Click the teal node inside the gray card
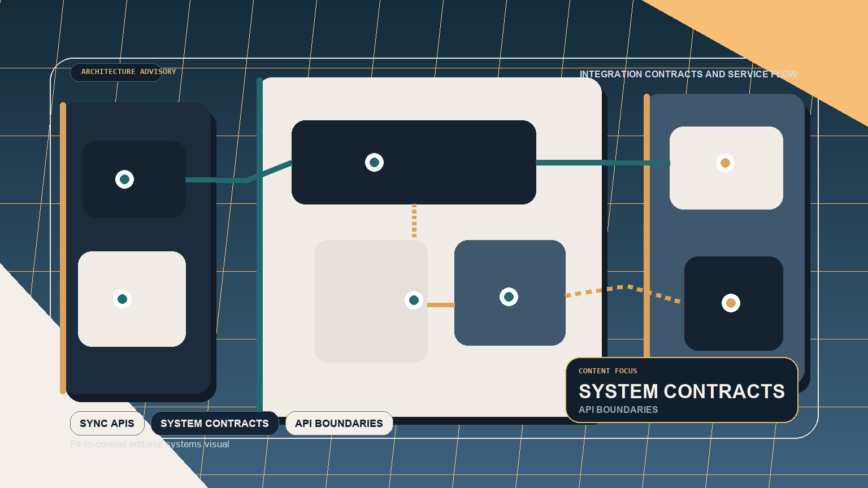 point(414,300)
